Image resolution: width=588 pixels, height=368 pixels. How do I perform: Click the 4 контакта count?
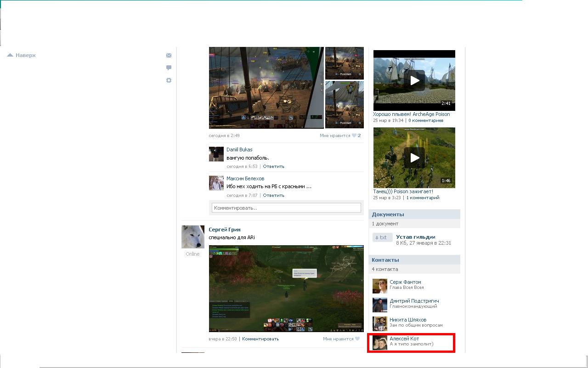385,269
